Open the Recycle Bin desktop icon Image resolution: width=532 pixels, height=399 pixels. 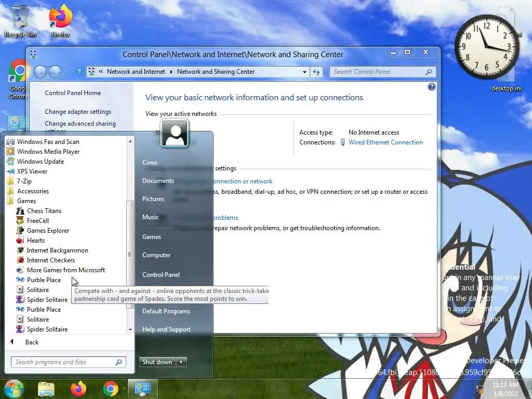pos(20,21)
